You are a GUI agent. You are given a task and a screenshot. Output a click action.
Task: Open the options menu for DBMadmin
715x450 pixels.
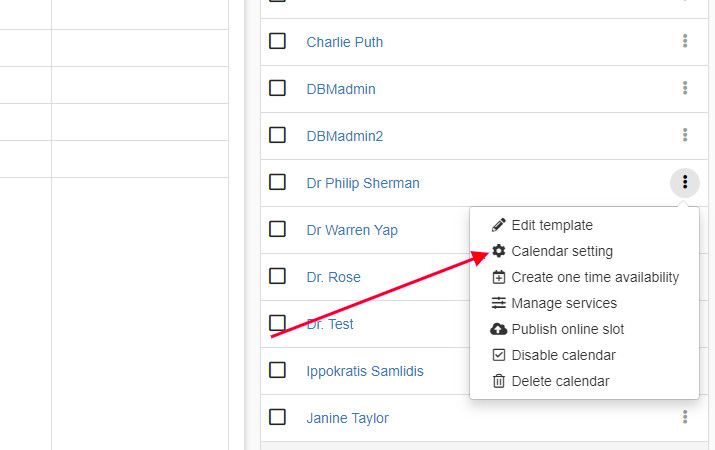[685, 88]
